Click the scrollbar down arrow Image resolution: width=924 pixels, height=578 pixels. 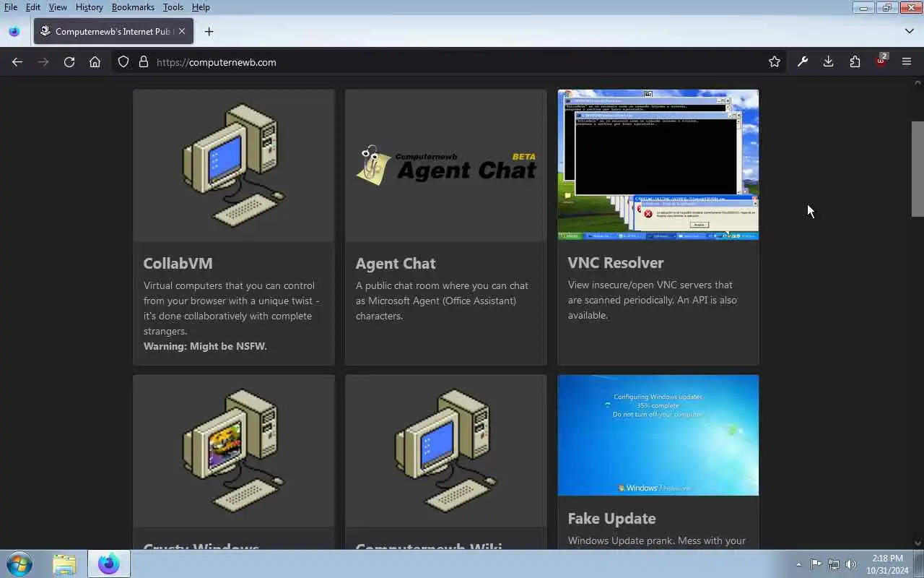click(918, 543)
